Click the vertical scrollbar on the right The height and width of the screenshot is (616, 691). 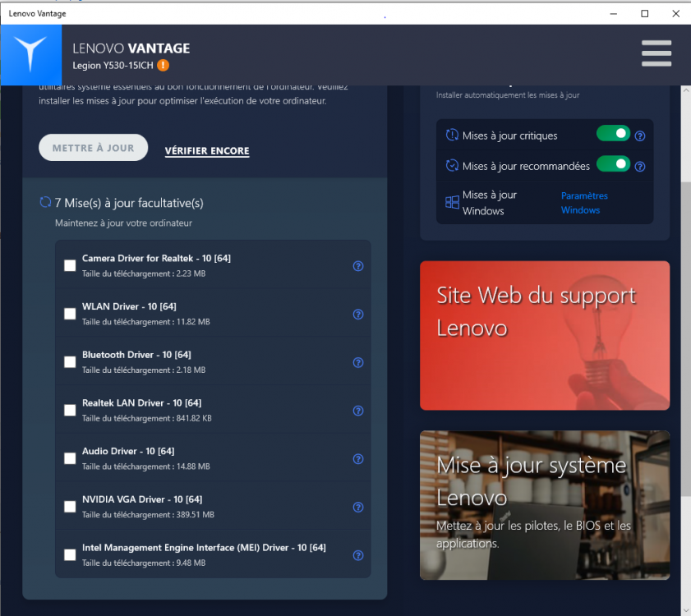pyautogui.click(x=685, y=329)
